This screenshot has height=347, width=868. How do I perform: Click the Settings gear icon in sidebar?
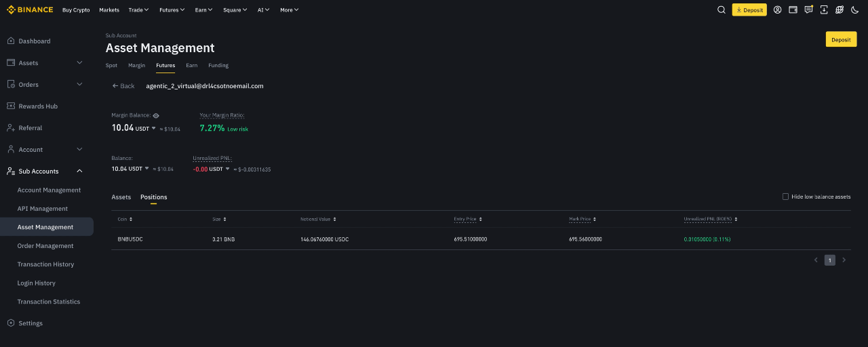pyautogui.click(x=11, y=323)
